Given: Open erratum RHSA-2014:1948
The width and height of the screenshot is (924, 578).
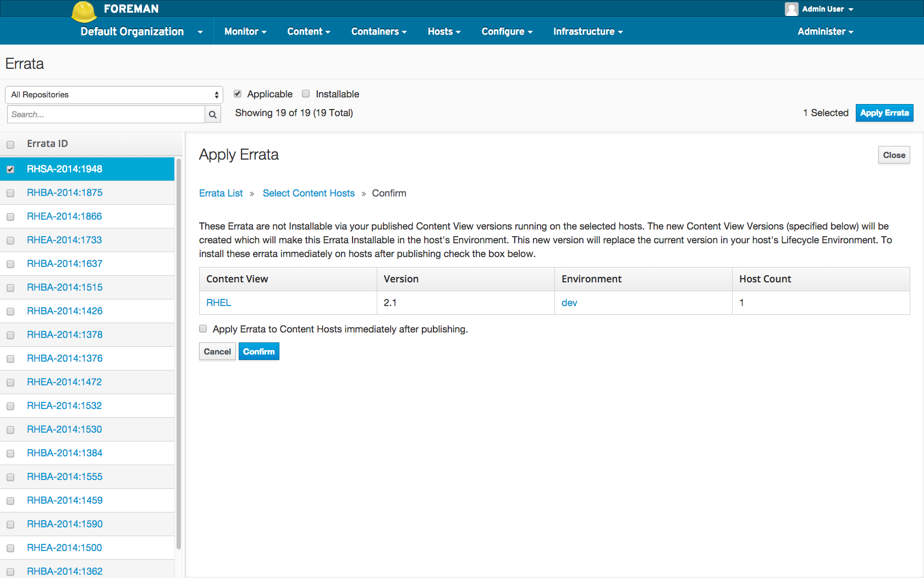Looking at the screenshot, I should pos(64,169).
